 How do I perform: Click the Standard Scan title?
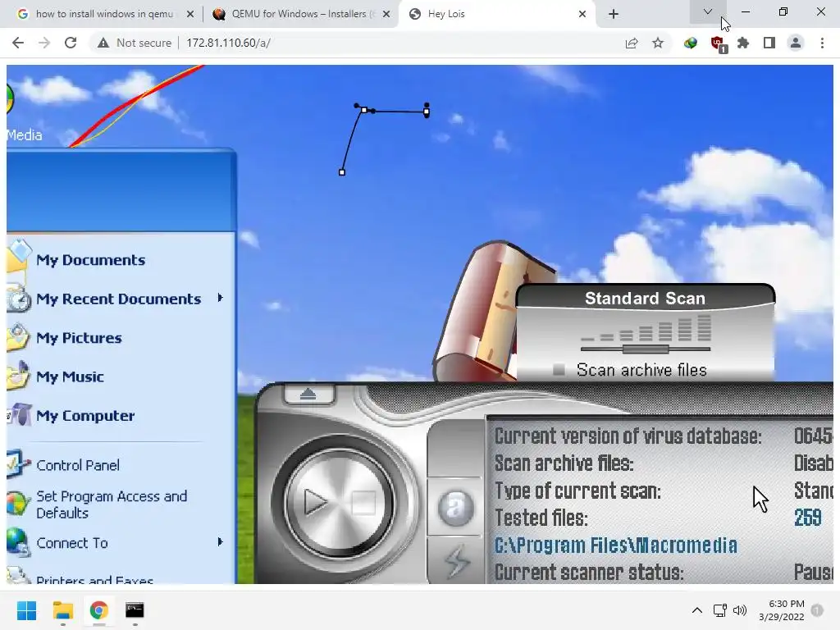tap(645, 299)
